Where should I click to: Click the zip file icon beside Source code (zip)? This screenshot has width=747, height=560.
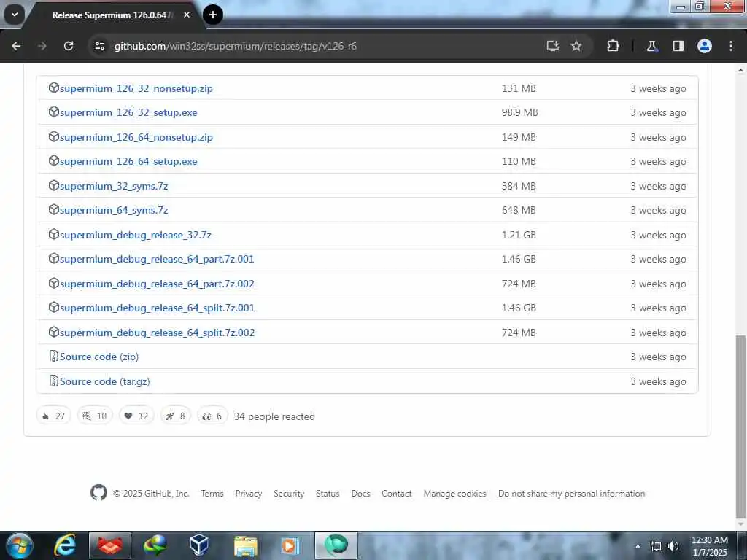tap(54, 356)
